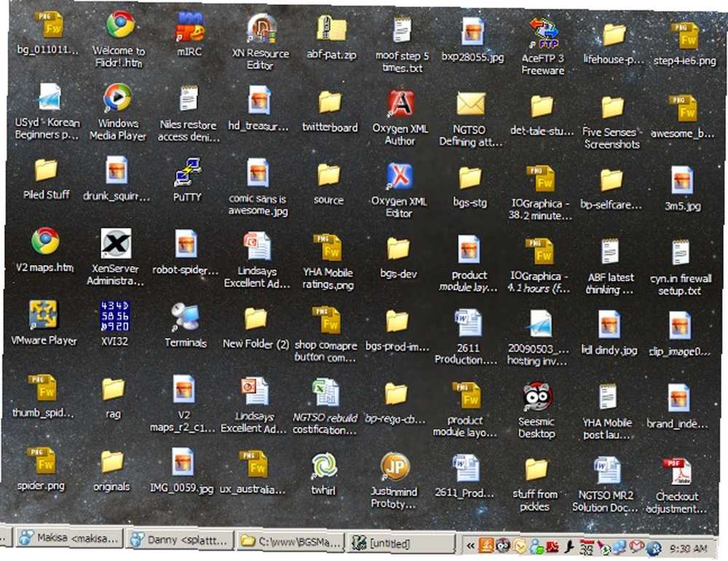Open Oxygen XML Author
Viewport: 728px width, 561px height.
click(400, 103)
